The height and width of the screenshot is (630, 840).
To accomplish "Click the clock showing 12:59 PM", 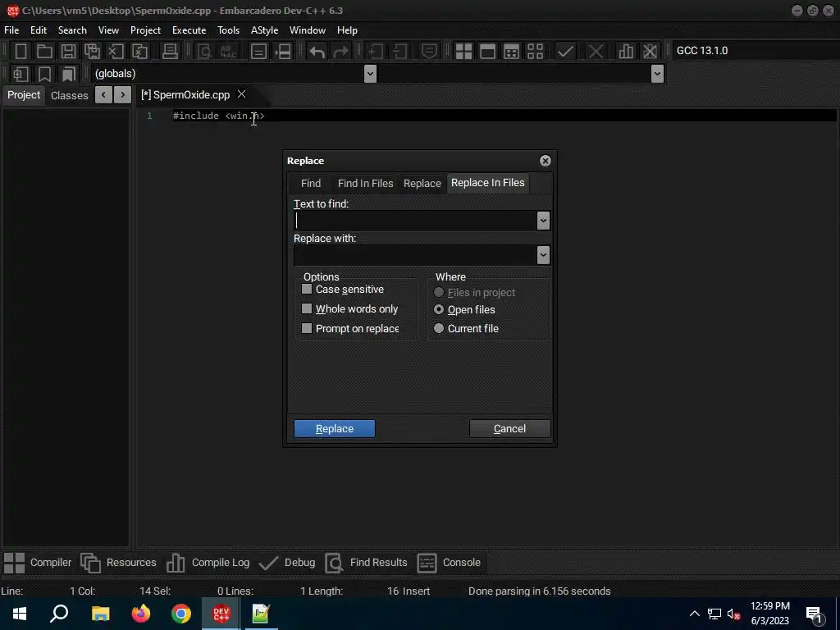I will point(769,606).
